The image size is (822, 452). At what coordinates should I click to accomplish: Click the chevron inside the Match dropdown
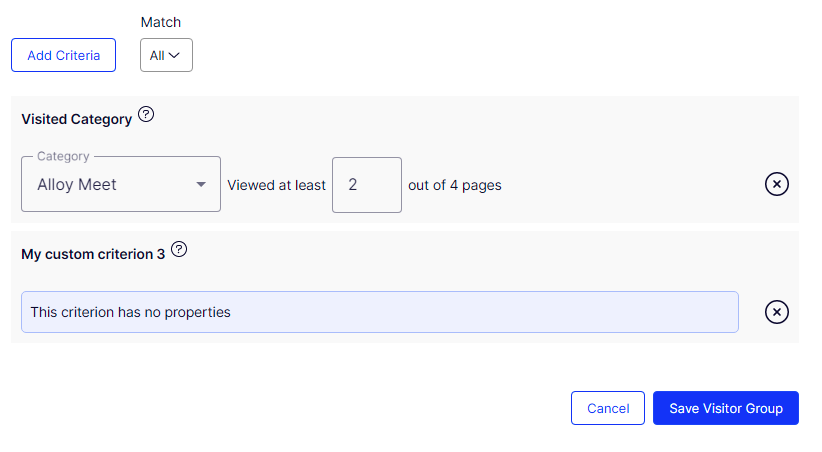point(175,55)
